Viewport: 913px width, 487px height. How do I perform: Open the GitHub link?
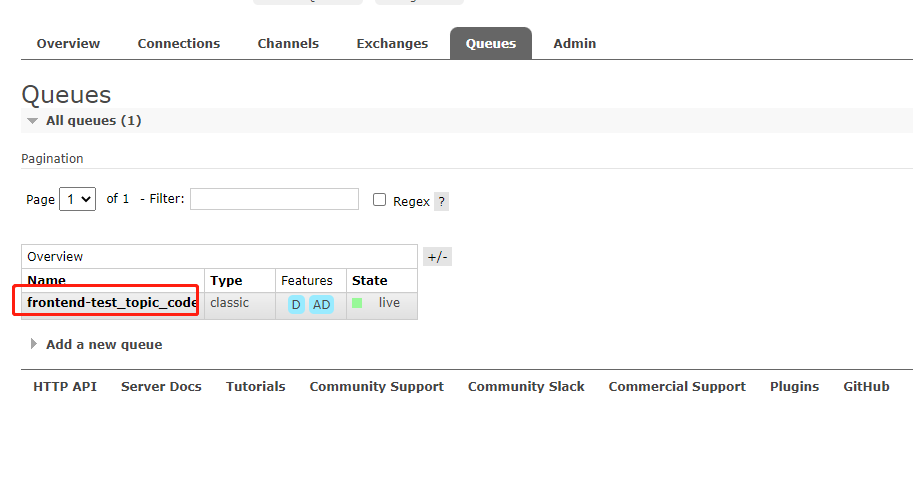[866, 387]
